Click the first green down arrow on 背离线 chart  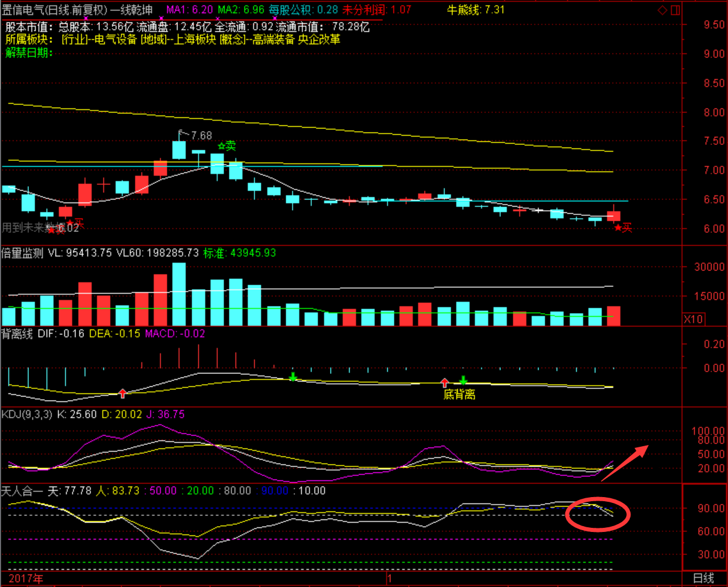coord(293,376)
